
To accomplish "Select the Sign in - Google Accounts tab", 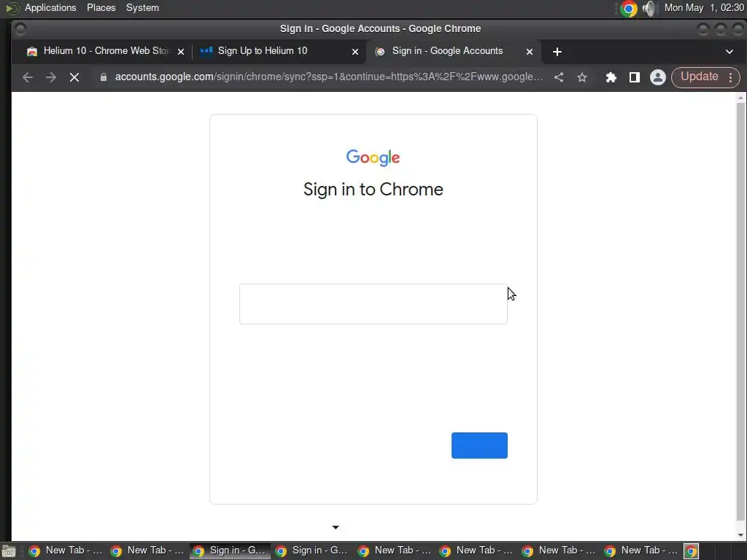I will (452, 52).
